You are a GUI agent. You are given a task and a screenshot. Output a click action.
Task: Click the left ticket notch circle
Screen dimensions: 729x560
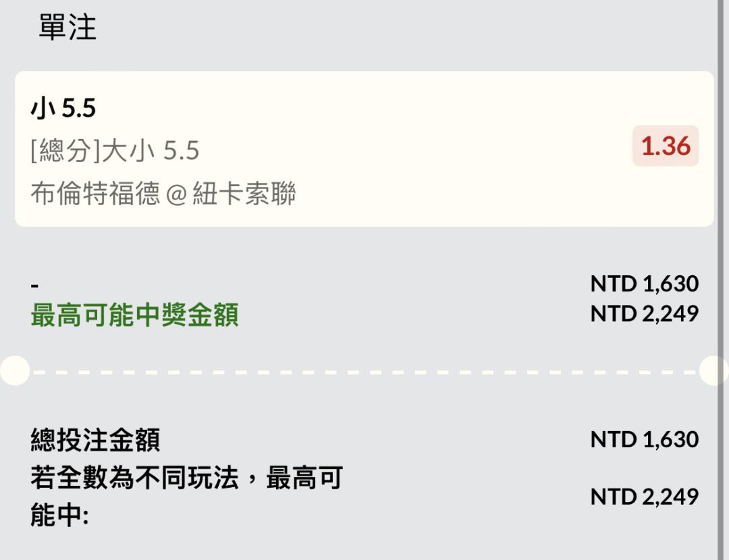coord(13,370)
